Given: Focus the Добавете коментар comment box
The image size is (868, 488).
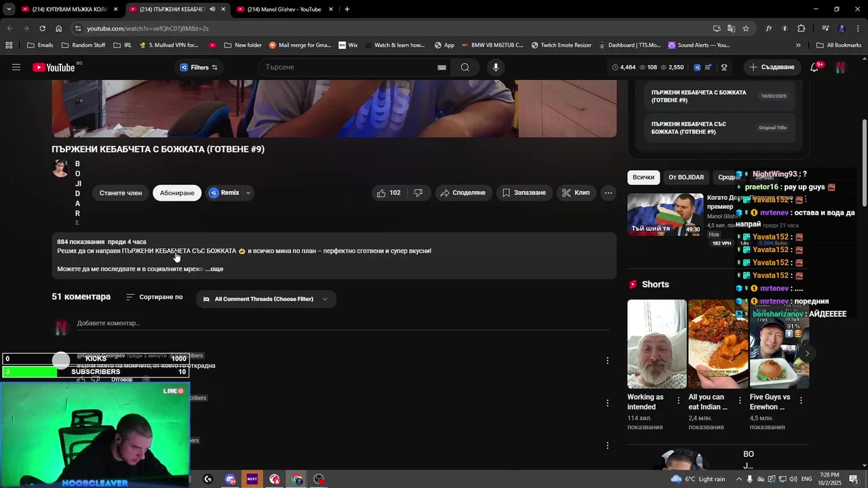Looking at the screenshot, I should coord(342,323).
